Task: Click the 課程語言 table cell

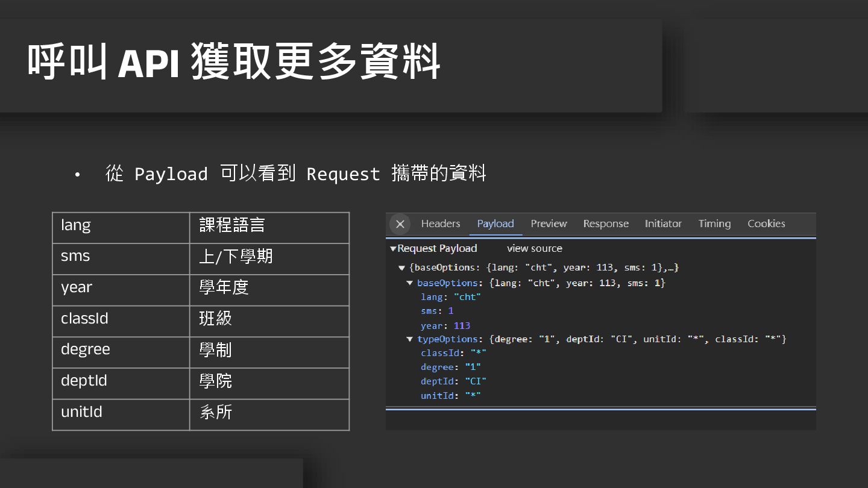Action: (x=269, y=228)
